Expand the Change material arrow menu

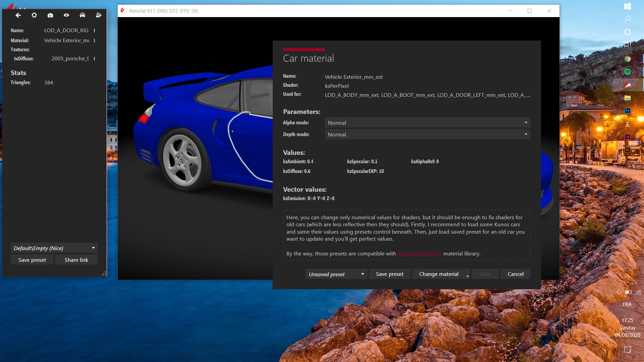click(x=468, y=276)
